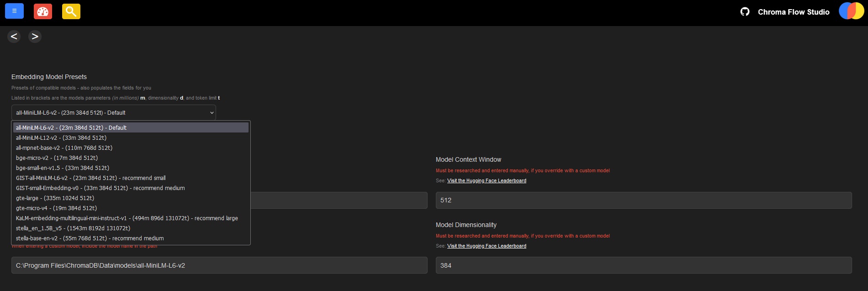Click the Chroma Flow Studio title
The height and width of the screenshot is (291, 868).
coord(794,12)
